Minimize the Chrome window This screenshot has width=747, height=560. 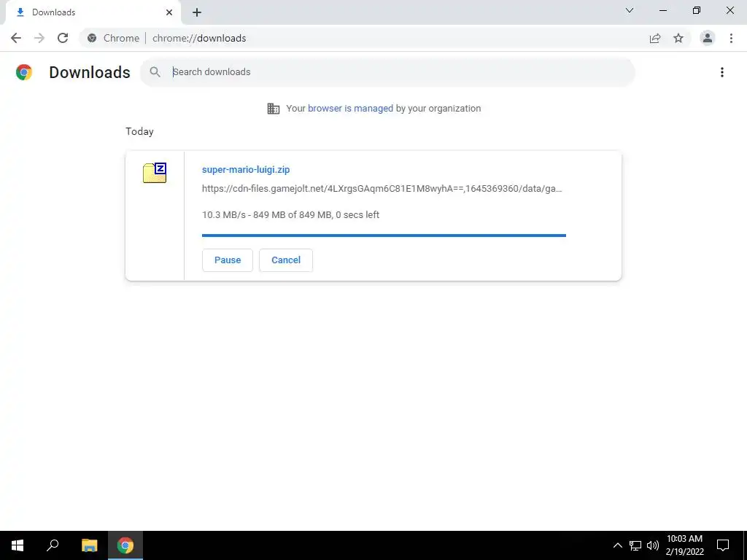coord(663,10)
